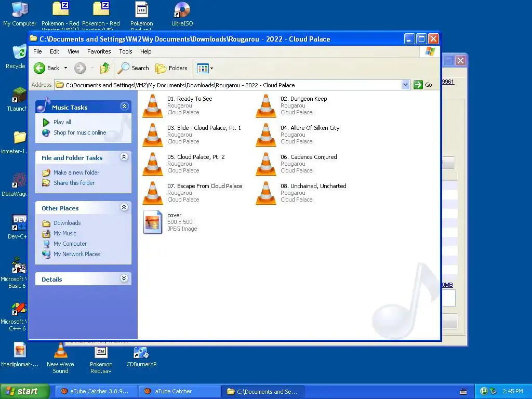Screen dimensions: 532x399
Task: Toggle the Folders pane button
Action: [171, 68]
